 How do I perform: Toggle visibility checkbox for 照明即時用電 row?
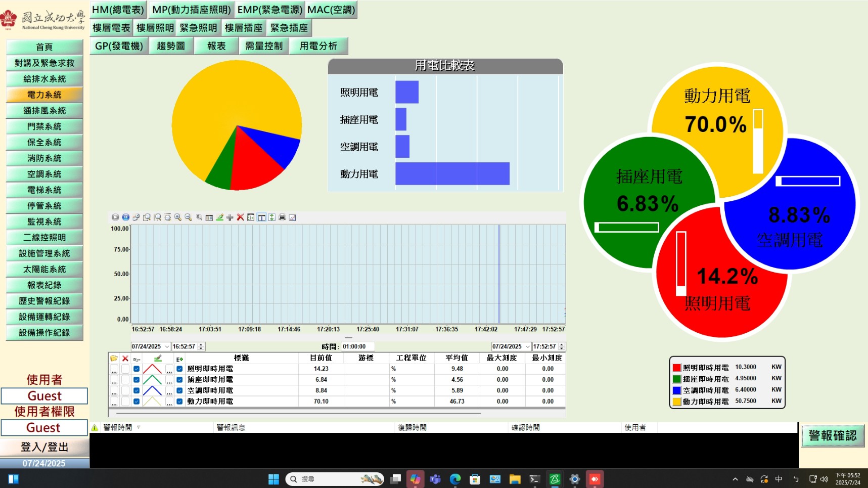(136, 369)
